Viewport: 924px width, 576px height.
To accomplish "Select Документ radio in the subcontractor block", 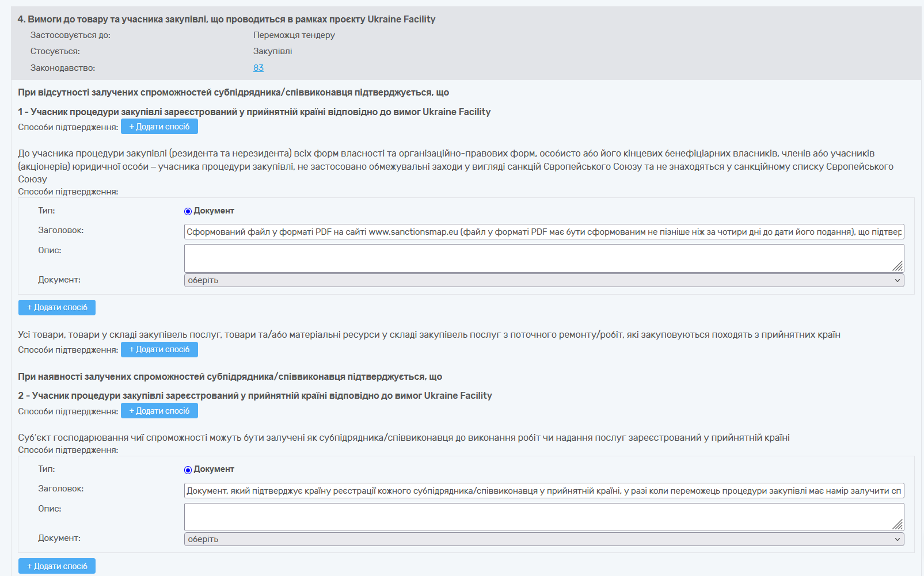I will coord(188,470).
